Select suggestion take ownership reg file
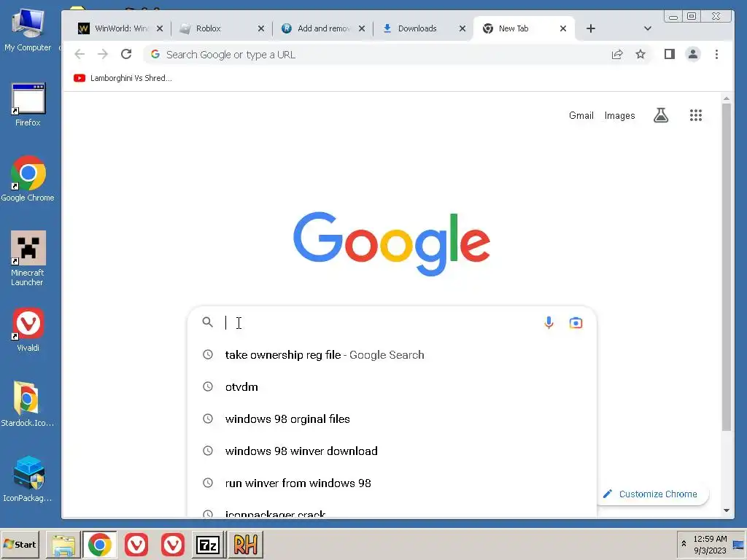 pos(392,355)
